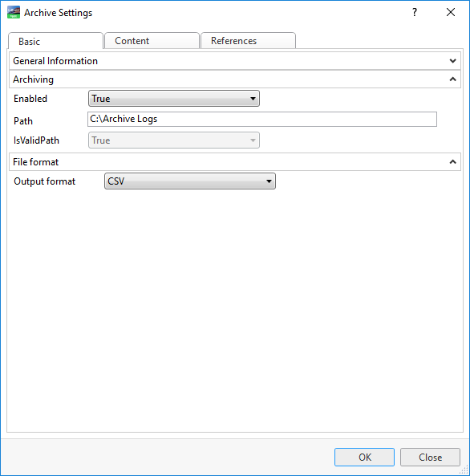Screen dimensions: 470x476
Task: Collapse the File format section chevron
Action: [x=452, y=162]
